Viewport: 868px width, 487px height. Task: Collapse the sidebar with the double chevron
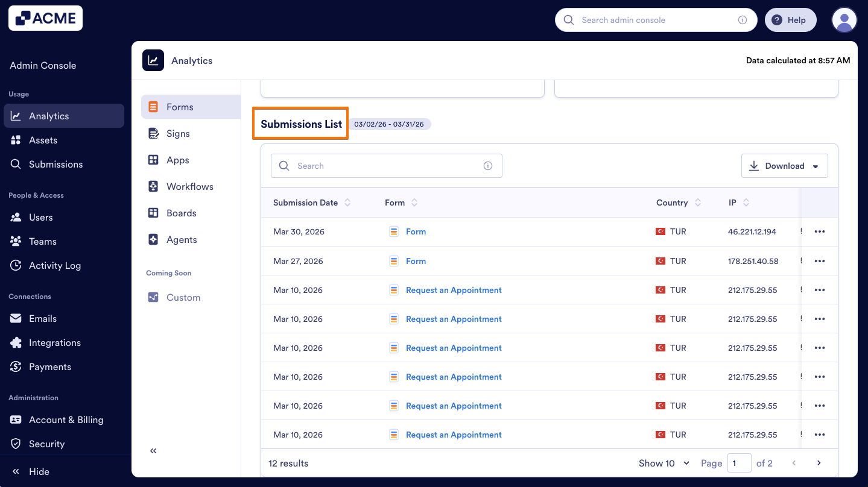click(153, 450)
